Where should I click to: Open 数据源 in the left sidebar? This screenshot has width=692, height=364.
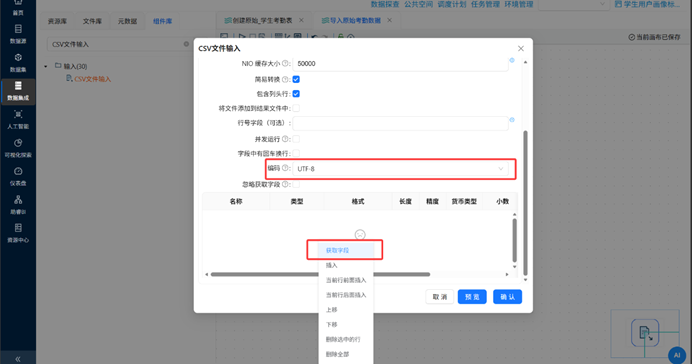click(x=18, y=34)
